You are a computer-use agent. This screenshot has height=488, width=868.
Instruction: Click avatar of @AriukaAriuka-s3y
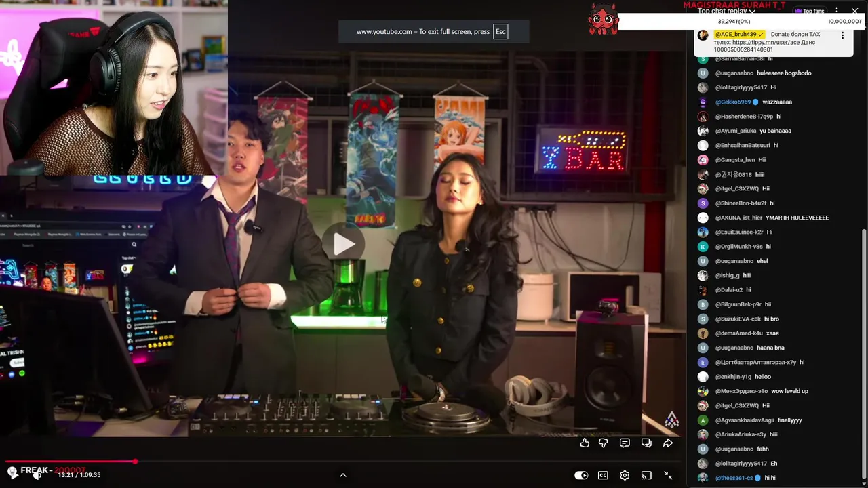(x=703, y=434)
